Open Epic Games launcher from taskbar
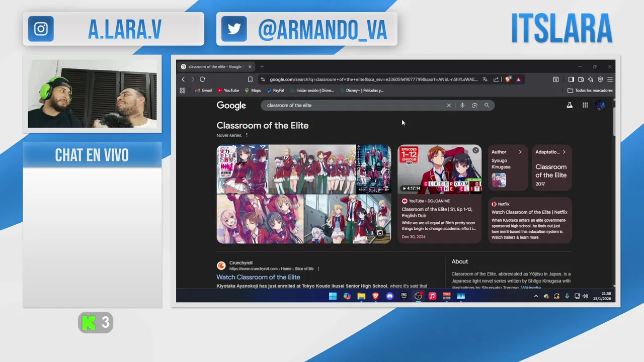644x362 pixels. (404, 296)
